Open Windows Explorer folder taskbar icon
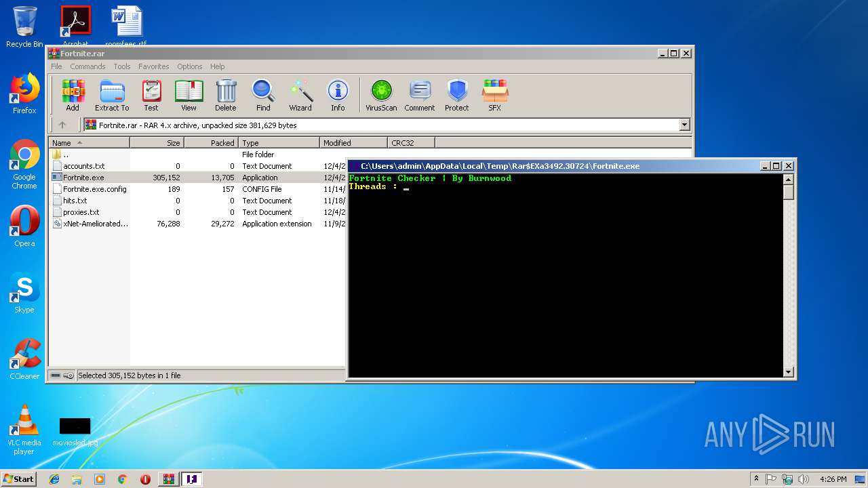 coord(77,479)
